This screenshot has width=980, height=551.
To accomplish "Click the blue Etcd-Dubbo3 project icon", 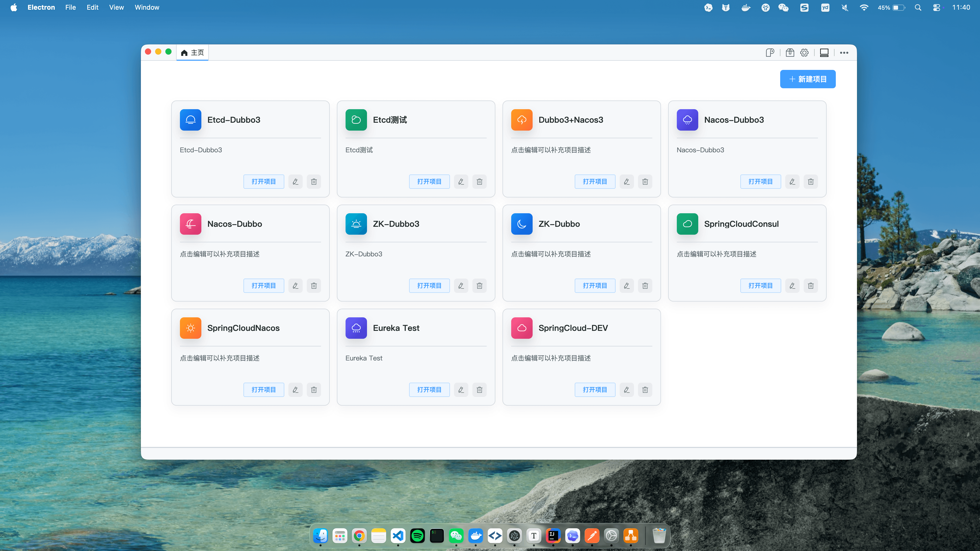I will coord(191,120).
